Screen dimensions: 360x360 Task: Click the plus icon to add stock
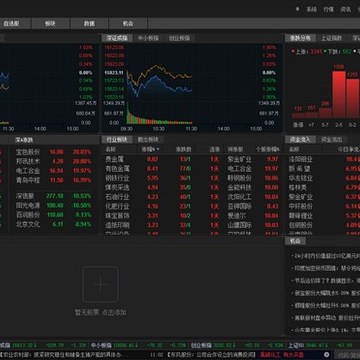tap(100, 285)
